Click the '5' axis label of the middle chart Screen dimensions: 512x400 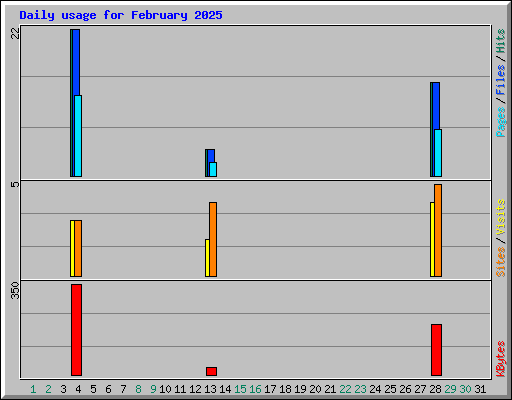click(x=15, y=184)
